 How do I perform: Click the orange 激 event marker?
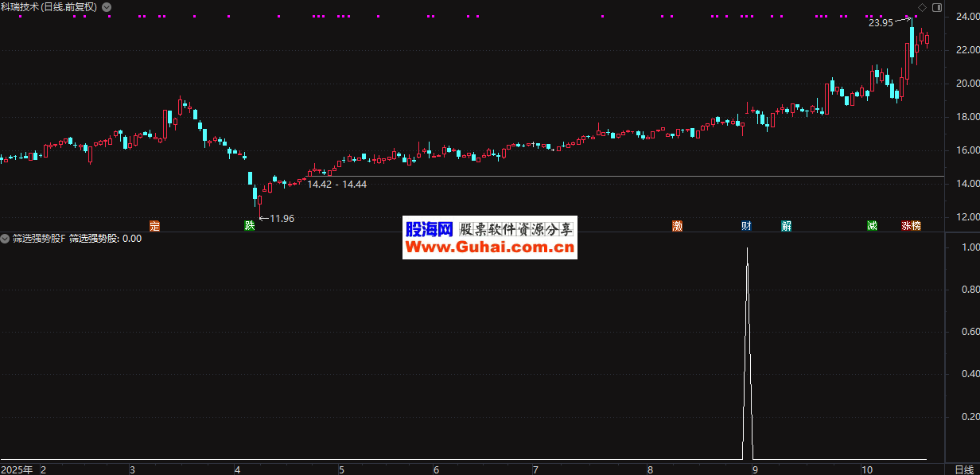(x=677, y=226)
